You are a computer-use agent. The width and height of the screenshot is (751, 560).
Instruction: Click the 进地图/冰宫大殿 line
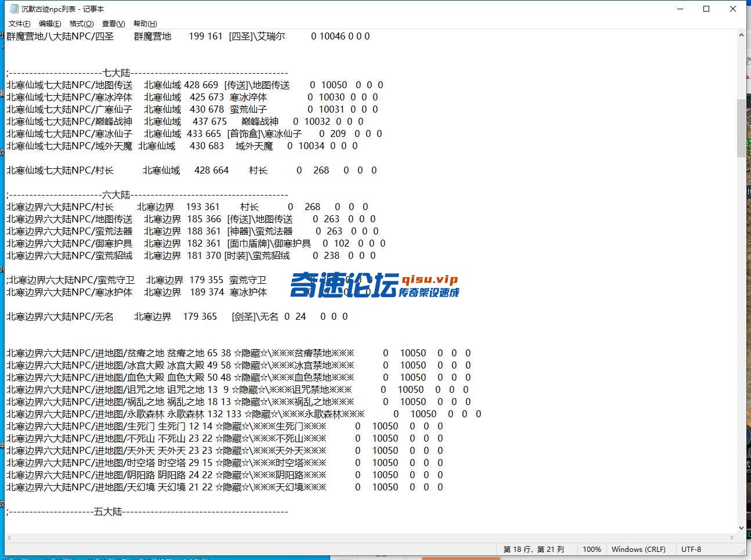239,365
